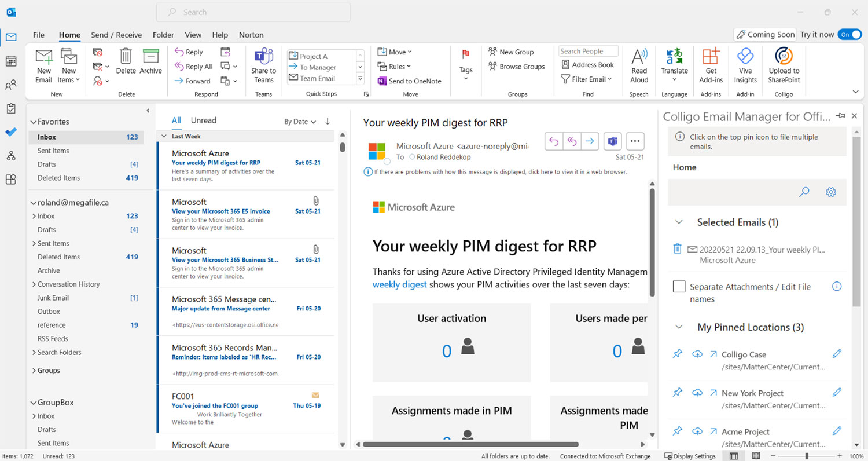Screen dimensions: 868x461
Task: Collapse the Favorites section
Action: (x=33, y=122)
